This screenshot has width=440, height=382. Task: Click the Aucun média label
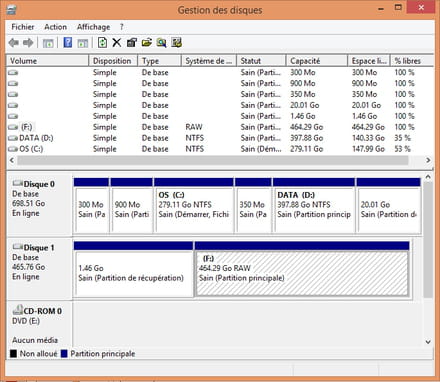click(35, 340)
